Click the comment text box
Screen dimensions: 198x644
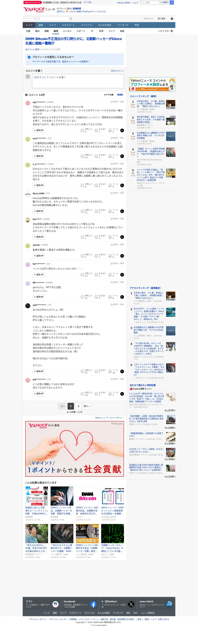coord(78,81)
